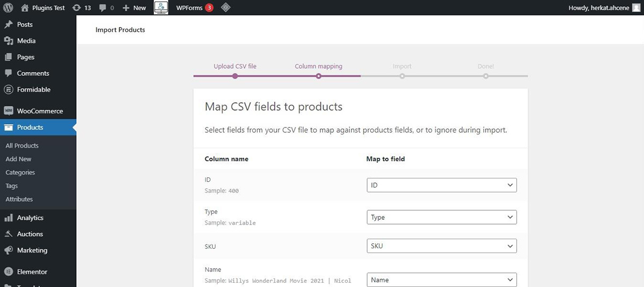644x287 pixels.
Task: Open the Auctions sidebar item
Action: pos(30,234)
